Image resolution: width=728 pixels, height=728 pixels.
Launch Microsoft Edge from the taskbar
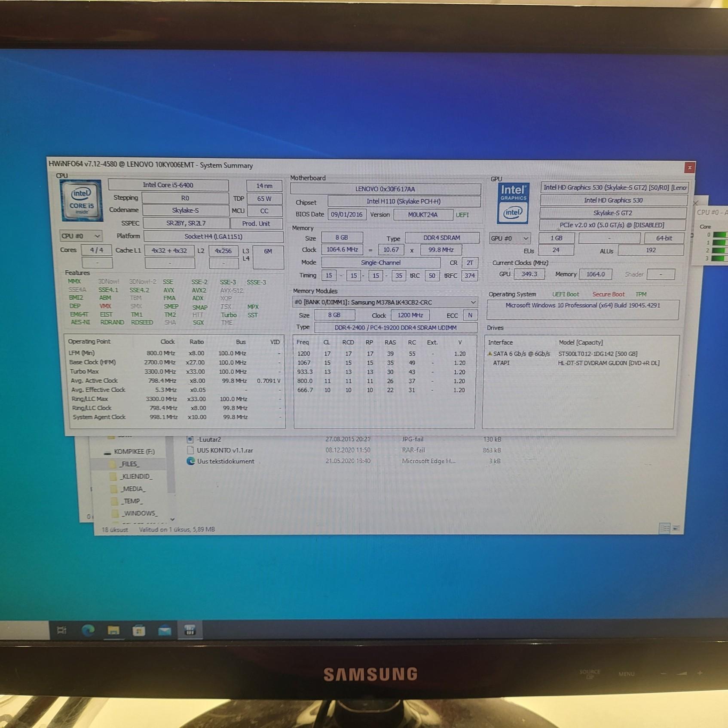(x=88, y=630)
